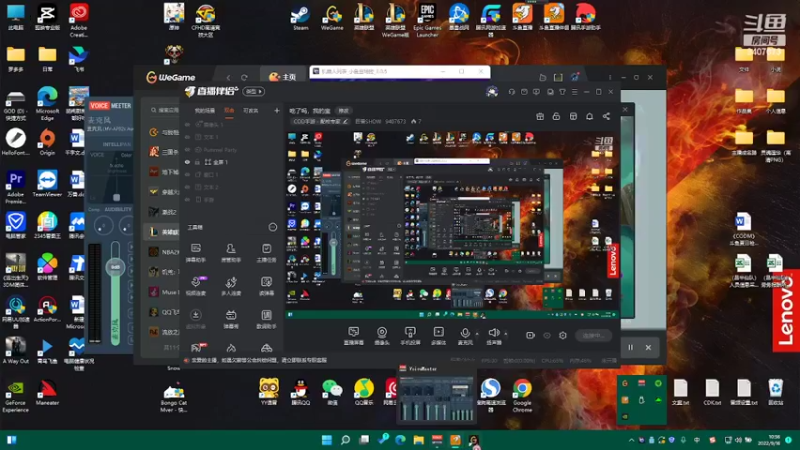
Task: Expand toolbox more options circle
Action: (x=273, y=227)
